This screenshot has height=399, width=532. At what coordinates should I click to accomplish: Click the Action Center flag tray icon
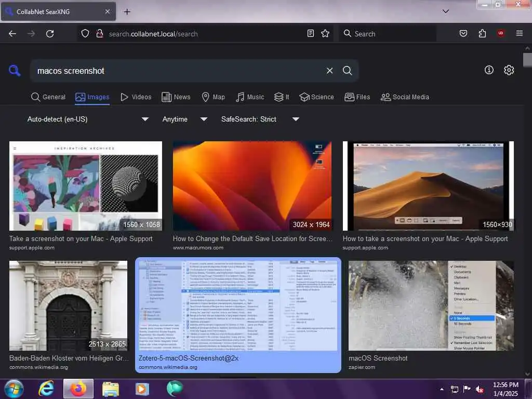[467, 389]
